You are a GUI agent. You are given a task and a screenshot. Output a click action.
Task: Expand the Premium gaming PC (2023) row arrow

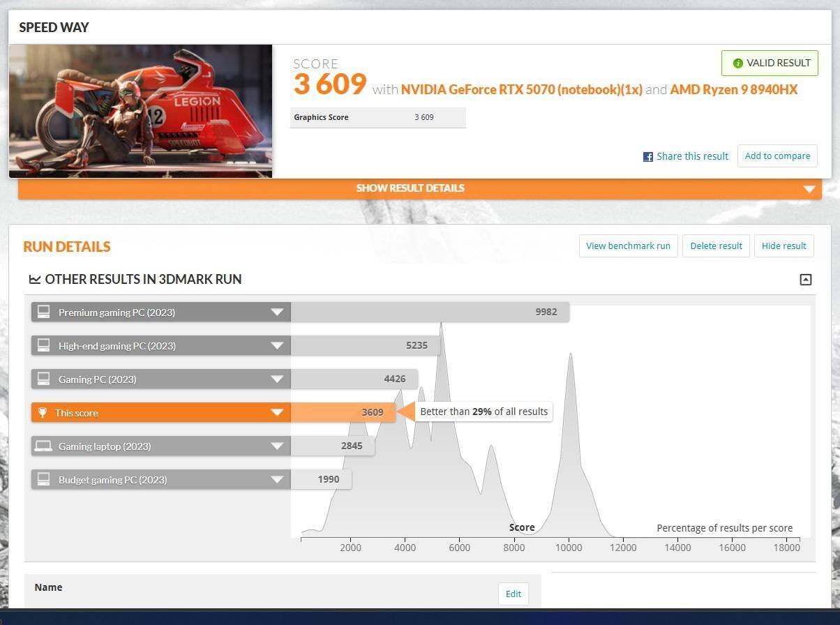[277, 312]
